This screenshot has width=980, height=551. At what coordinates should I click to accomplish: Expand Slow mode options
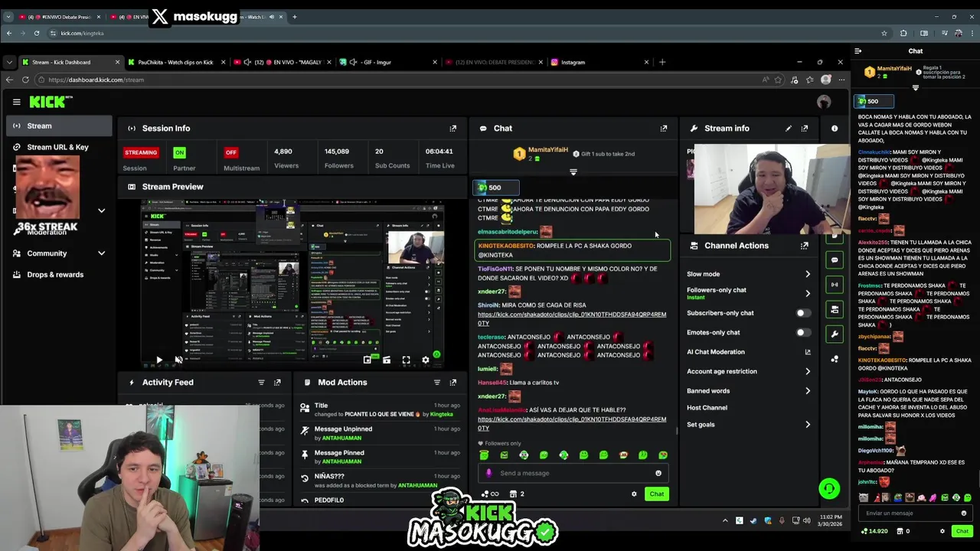807,274
